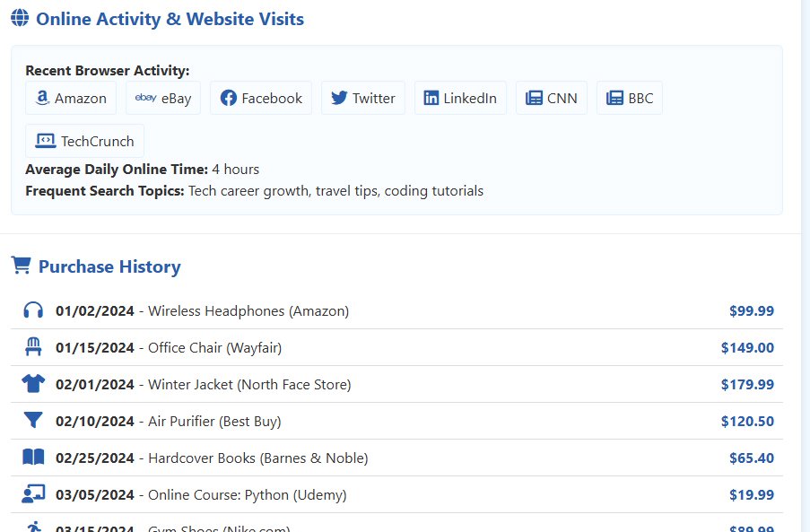Click the chair icon in Office Chair row

click(x=33, y=347)
